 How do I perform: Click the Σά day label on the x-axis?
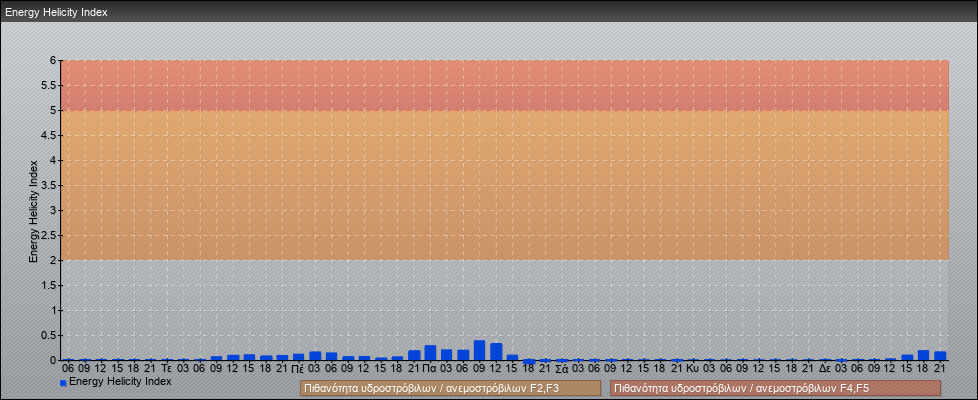pos(561,369)
